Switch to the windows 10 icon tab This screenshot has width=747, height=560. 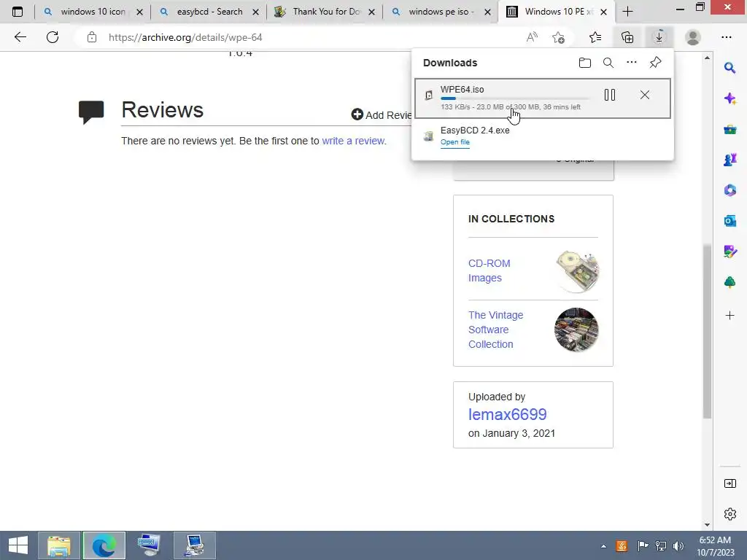(93, 12)
